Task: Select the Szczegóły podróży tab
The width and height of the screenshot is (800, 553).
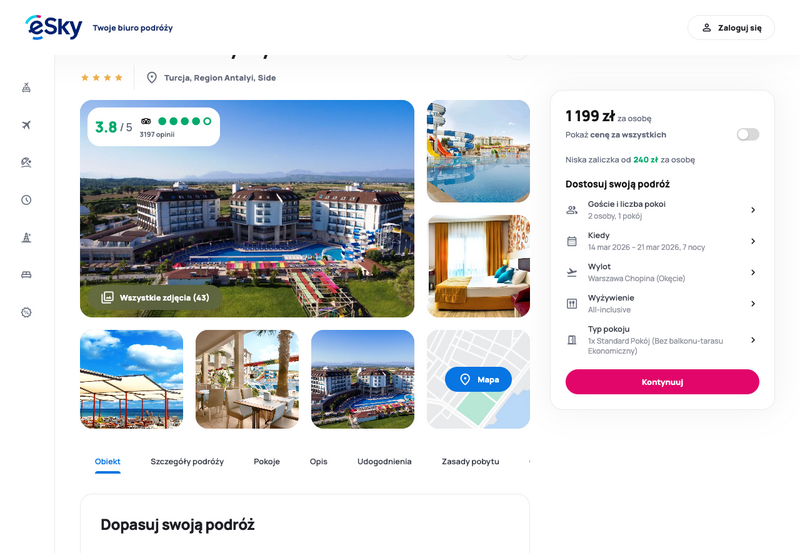Action: (187, 462)
